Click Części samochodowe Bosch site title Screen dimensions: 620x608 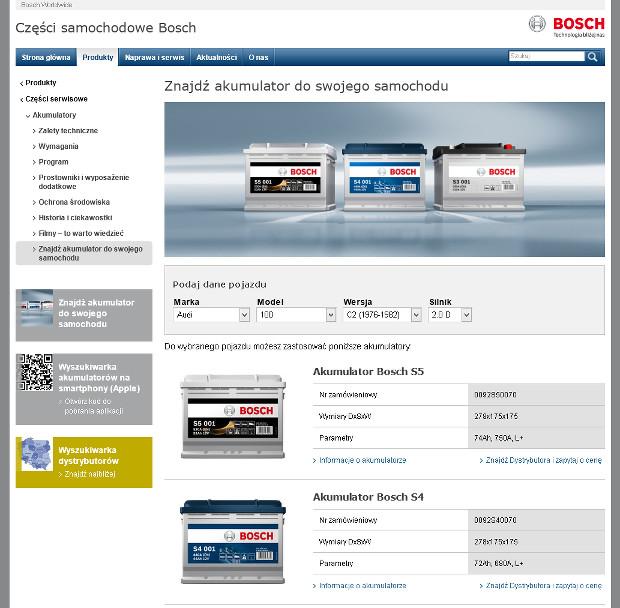click(106, 28)
